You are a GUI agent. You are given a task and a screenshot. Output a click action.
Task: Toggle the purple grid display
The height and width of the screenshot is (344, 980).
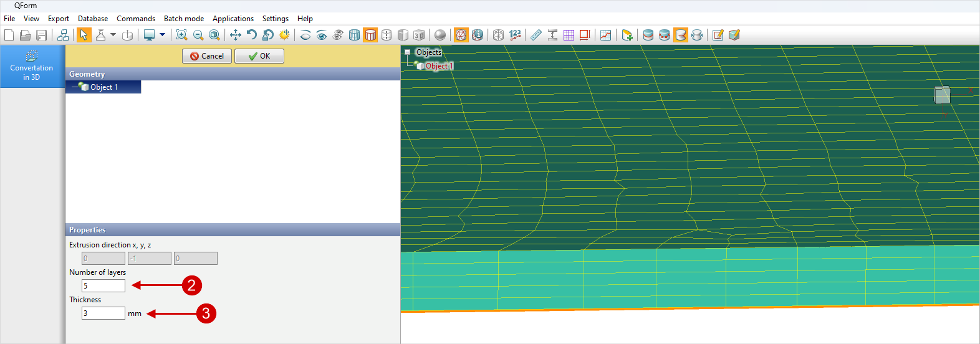pos(569,35)
